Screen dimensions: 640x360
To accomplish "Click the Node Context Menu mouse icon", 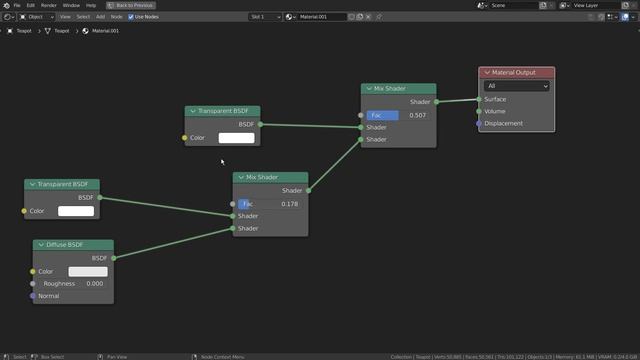I will pyautogui.click(x=194, y=357).
